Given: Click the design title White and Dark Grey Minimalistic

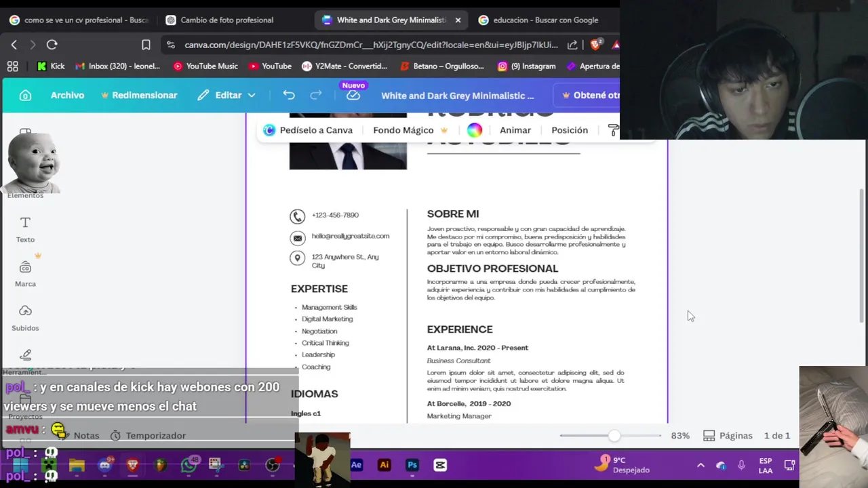Looking at the screenshot, I should pyautogui.click(x=458, y=96).
